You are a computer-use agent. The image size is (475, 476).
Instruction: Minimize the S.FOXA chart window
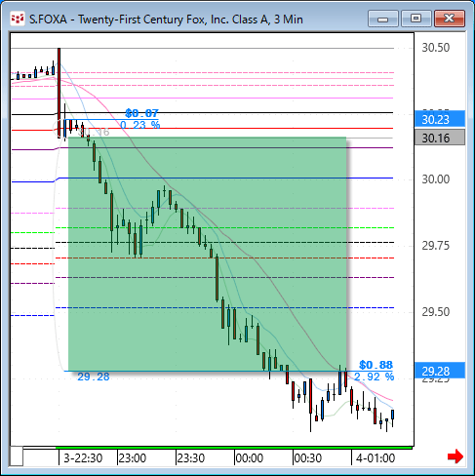point(383,19)
